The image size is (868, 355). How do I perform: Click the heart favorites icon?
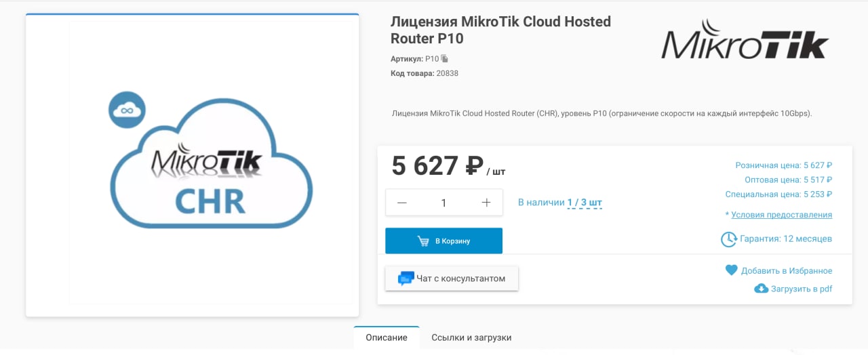731,270
